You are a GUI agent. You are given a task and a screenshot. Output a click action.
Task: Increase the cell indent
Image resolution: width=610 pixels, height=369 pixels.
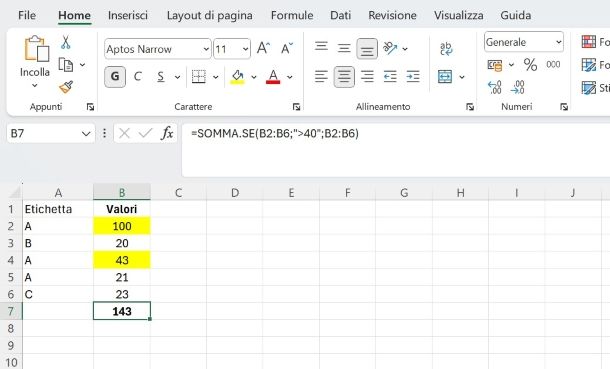coord(413,76)
